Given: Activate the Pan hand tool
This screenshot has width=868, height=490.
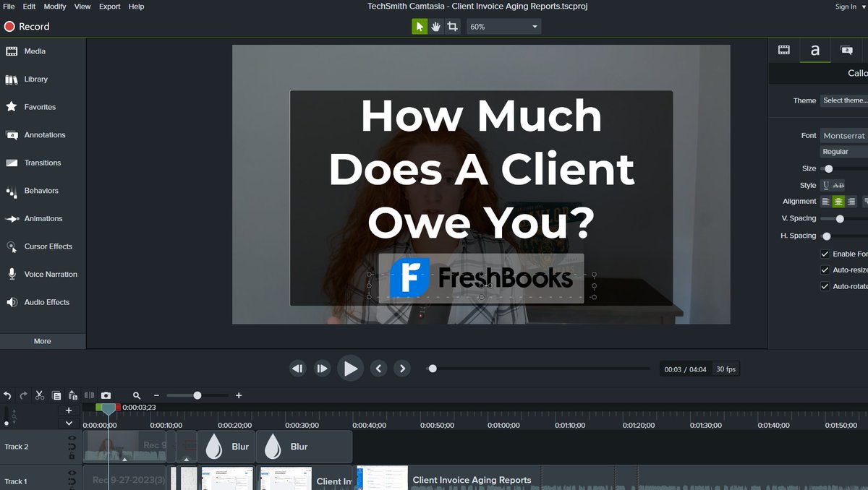Looking at the screenshot, I should tap(436, 27).
